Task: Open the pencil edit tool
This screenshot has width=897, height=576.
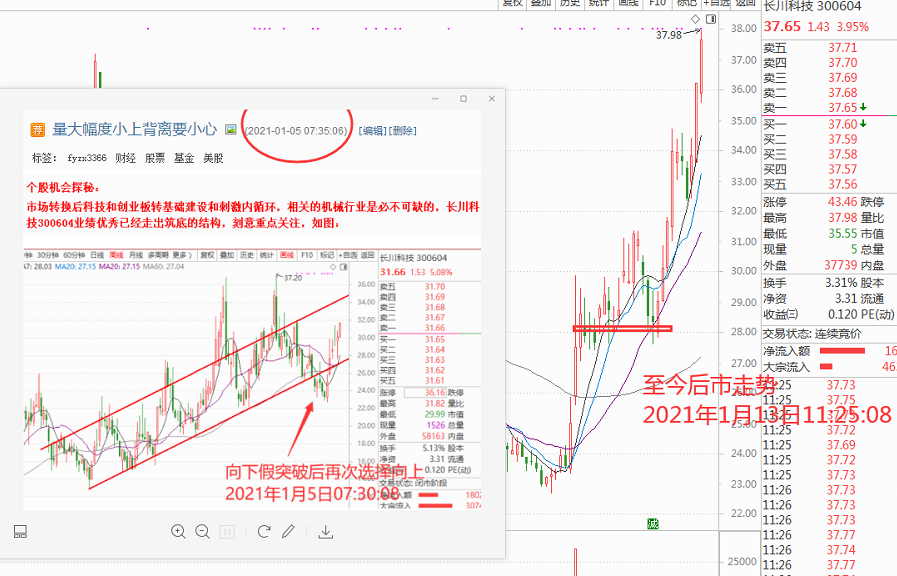Action: (x=288, y=531)
